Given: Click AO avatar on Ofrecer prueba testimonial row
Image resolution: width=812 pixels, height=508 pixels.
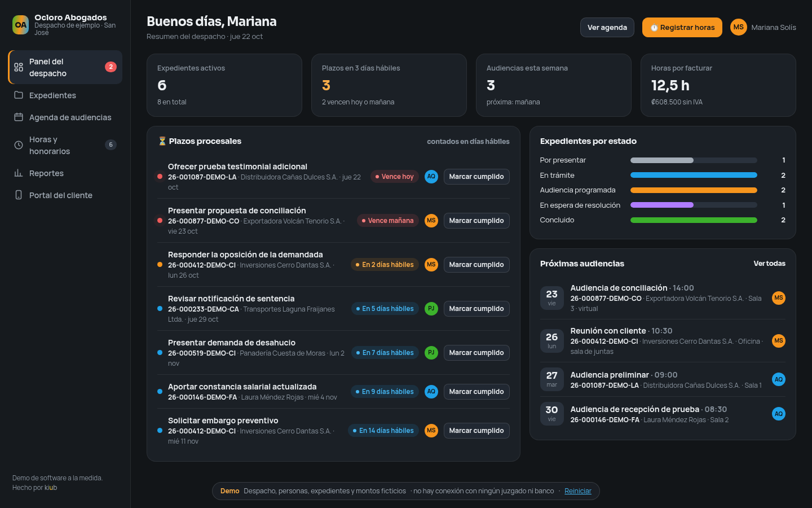Looking at the screenshot, I should pos(431,177).
